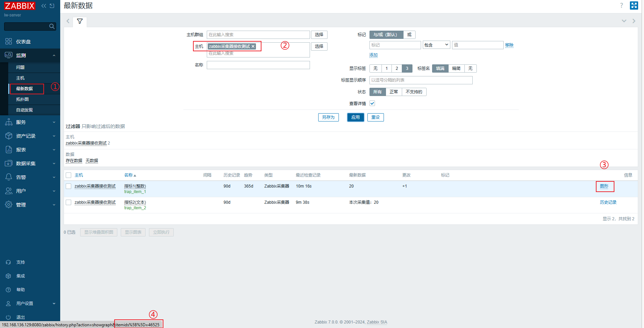Click the help question mark in header

621,6
